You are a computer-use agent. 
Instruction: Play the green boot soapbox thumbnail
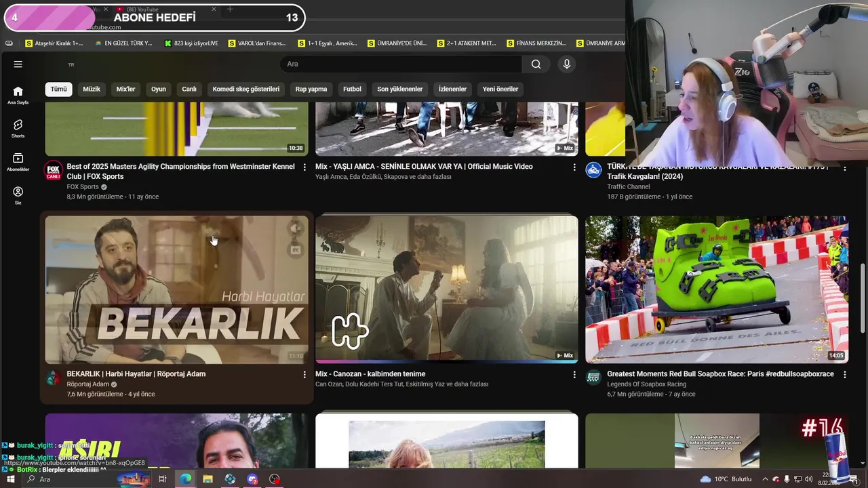(717, 289)
